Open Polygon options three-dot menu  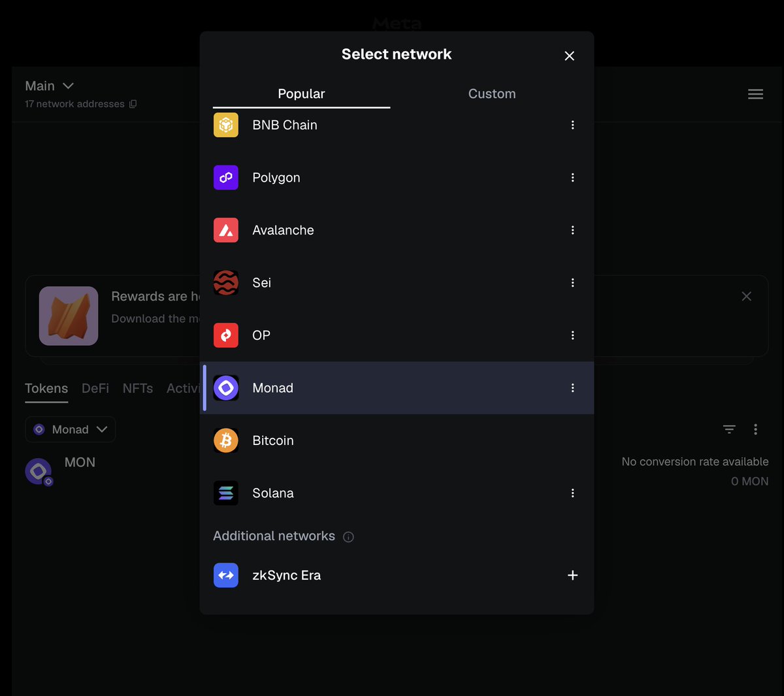[573, 178]
